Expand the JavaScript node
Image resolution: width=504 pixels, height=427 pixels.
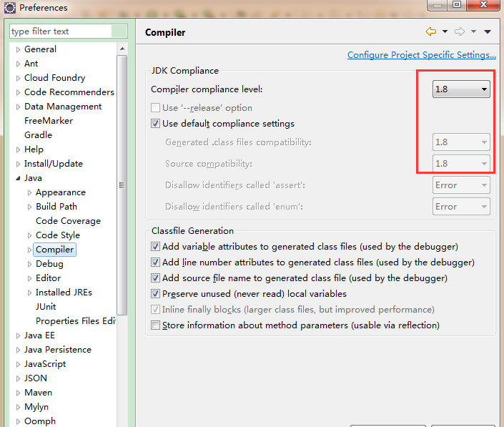point(18,364)
